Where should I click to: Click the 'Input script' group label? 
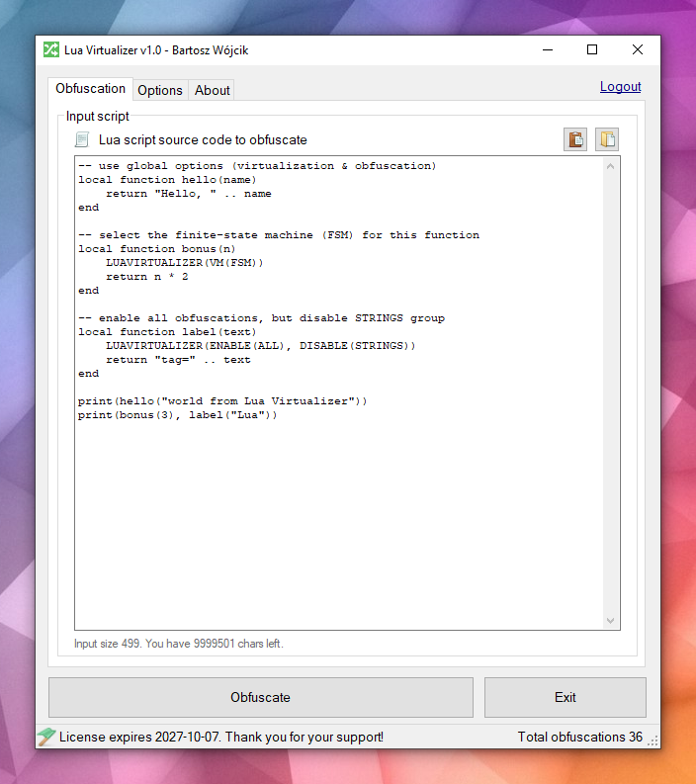pyautogui.click(x=98, y=116)
